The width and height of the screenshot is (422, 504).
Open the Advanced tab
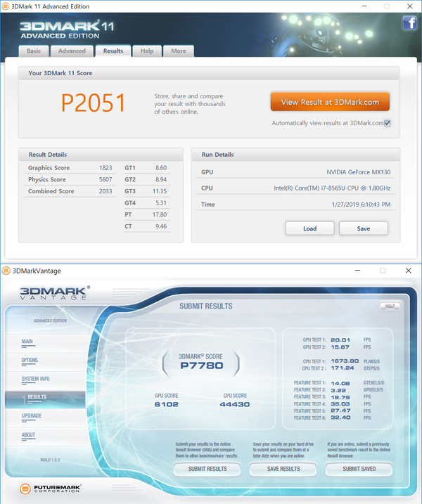pos(72,51)
